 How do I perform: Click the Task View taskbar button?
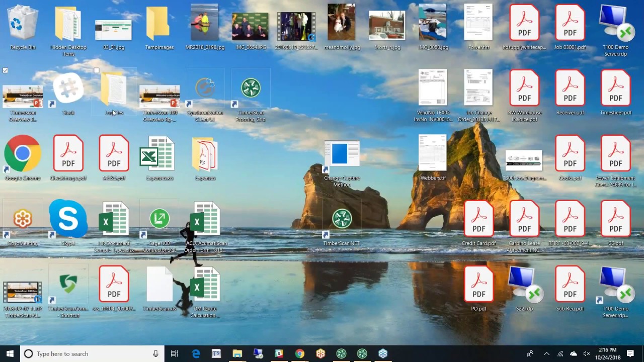tap(175, 353)
